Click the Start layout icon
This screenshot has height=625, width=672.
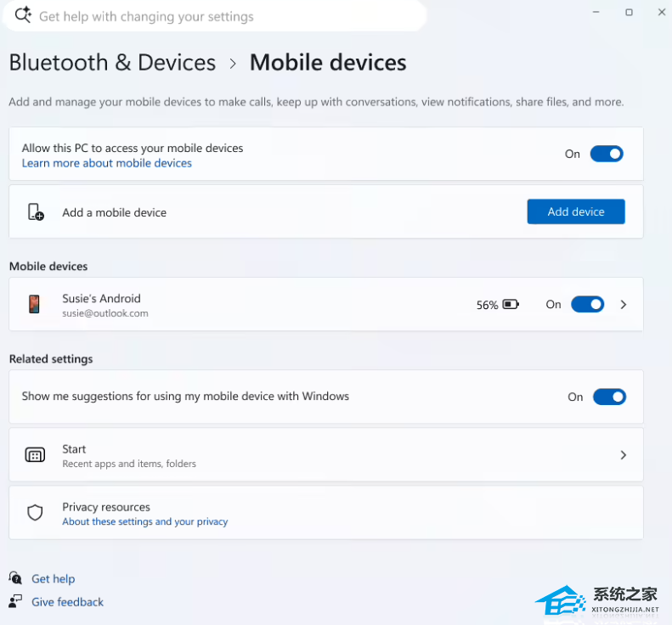tap(35, 455)
